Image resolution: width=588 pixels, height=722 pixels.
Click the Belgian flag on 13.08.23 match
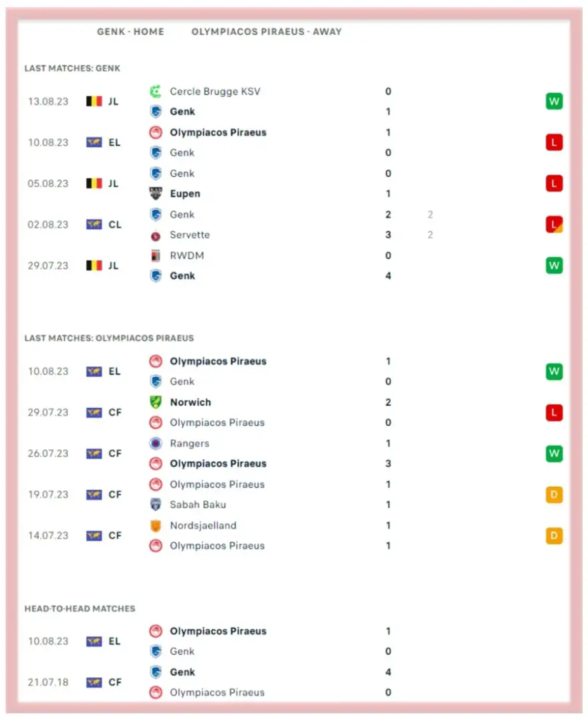[94, 102]
